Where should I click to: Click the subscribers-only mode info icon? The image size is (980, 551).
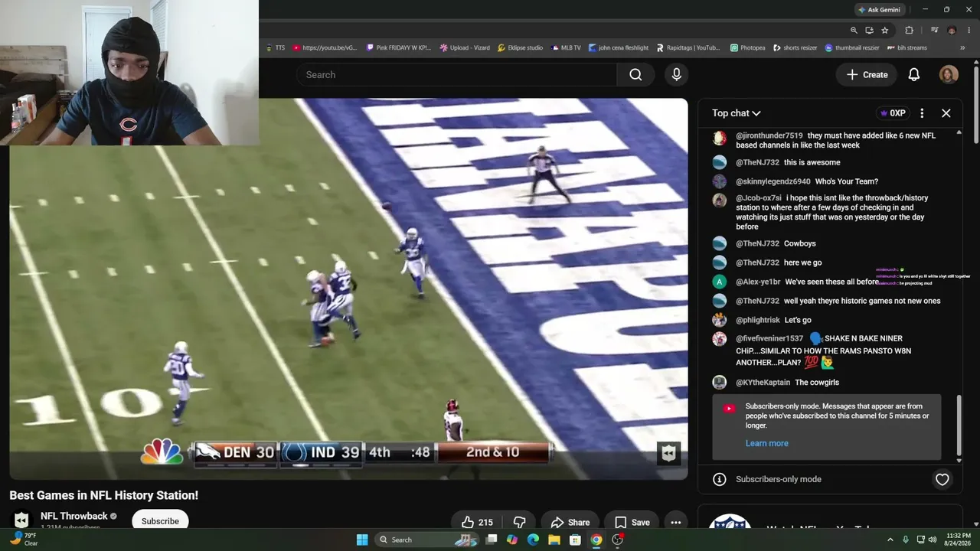(719, 479)
